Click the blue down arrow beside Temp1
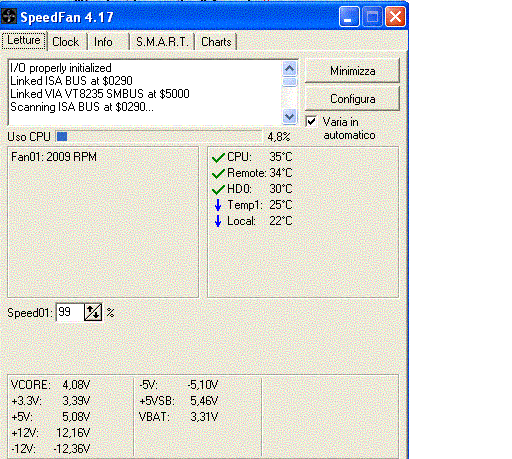The height and width of the screenshot is (459, 512). (218, 205)
